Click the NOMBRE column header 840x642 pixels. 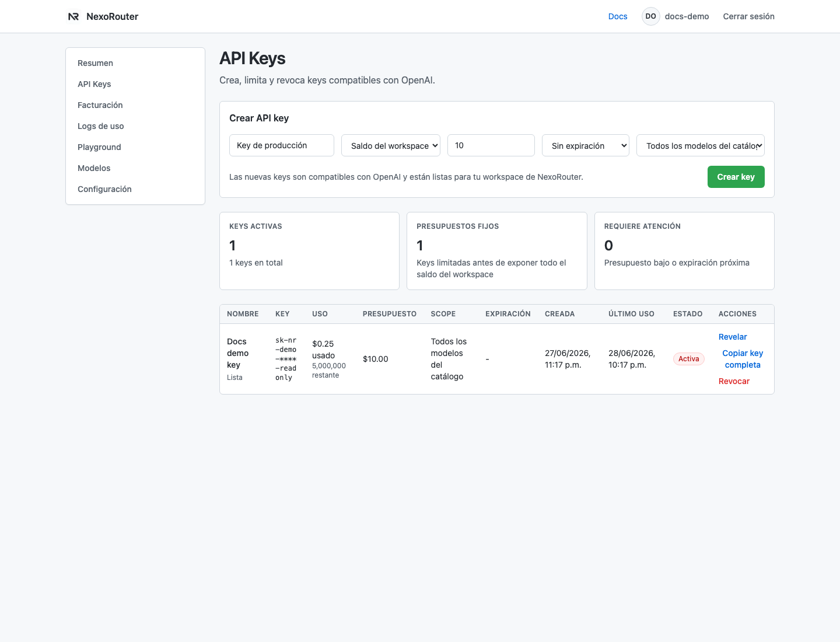coord(243,314)
